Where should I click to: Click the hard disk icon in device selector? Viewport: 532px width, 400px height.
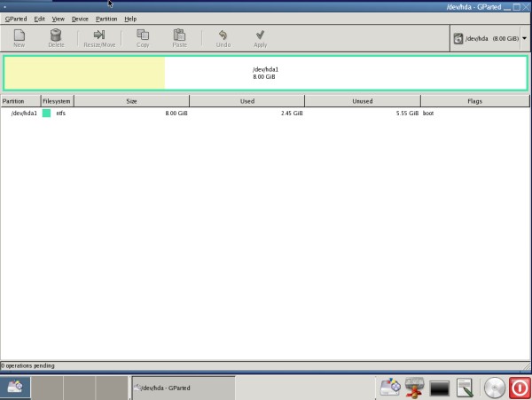(x=458, y=39)
